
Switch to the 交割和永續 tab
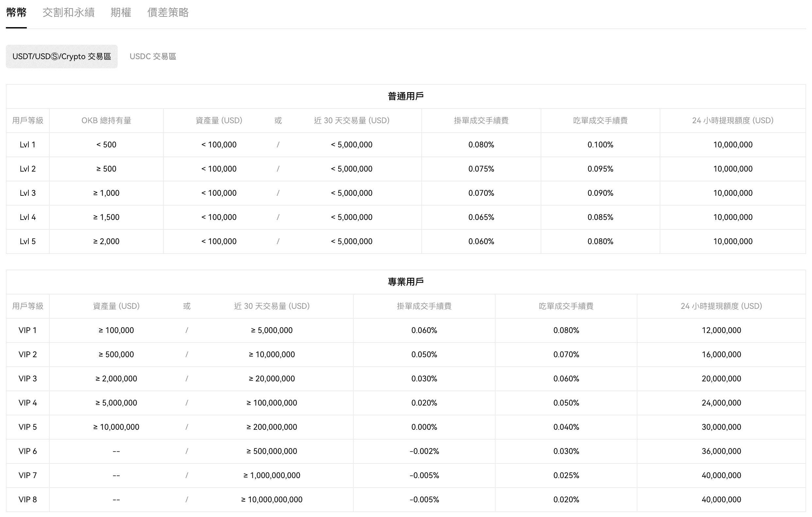point(68,12)
